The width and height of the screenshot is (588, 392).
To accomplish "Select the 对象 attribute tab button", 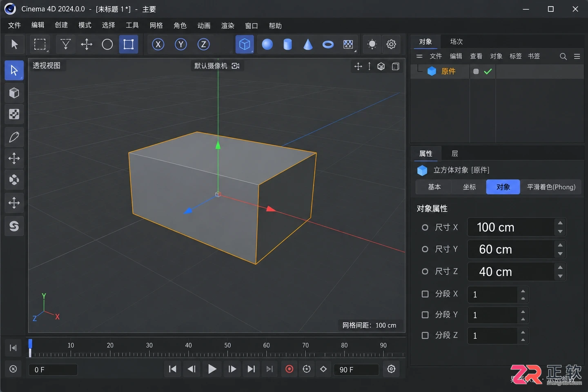I will (x=503, y=187).
